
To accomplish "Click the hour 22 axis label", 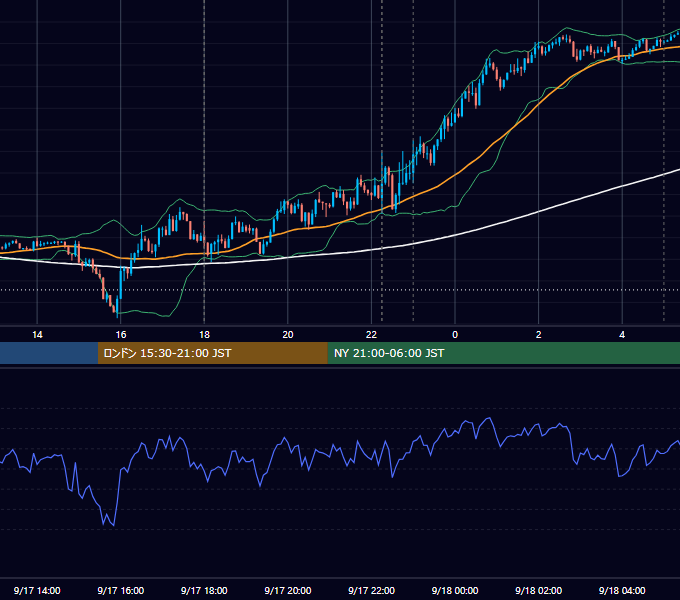I will coord(371,335).
